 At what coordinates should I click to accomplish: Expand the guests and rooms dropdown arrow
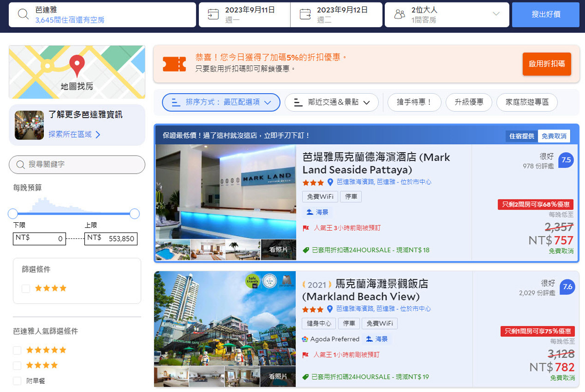(x=496, y=14)
